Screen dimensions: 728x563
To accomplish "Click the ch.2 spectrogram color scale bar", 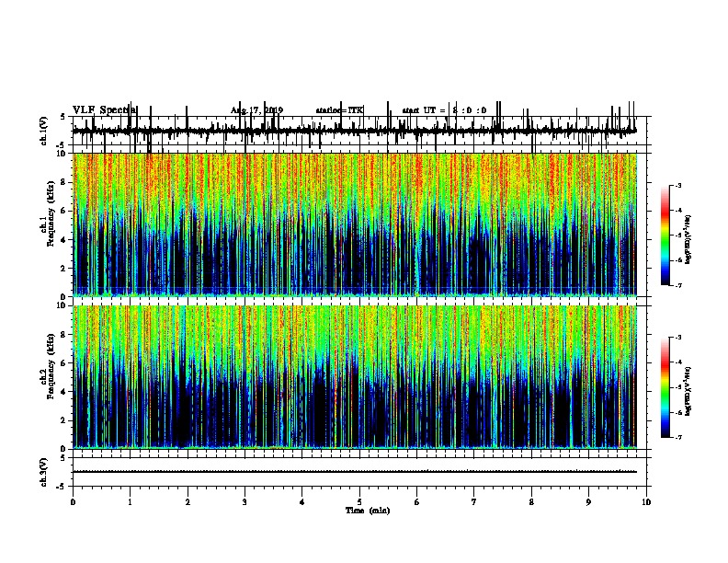I will [665, 387].
